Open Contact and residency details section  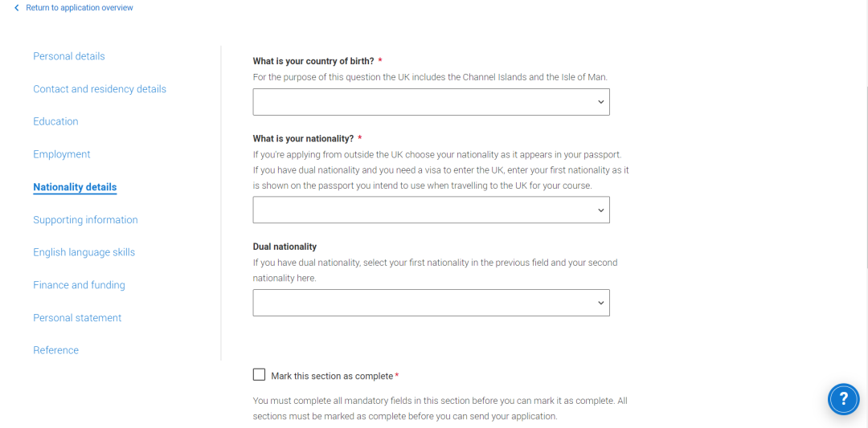(100, 89)
